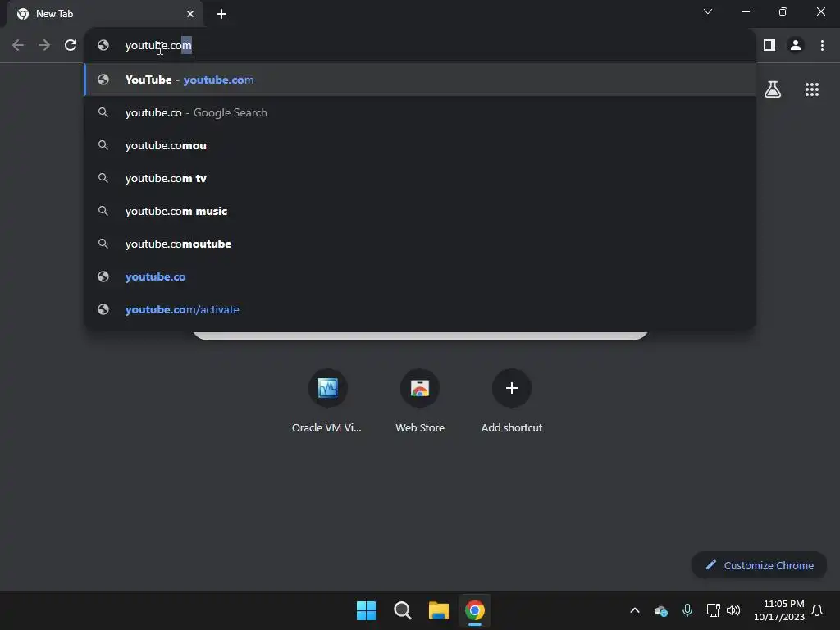Open File Explorer from taskbar
Viewport: 840px width, 630px height.
(439, 610)
